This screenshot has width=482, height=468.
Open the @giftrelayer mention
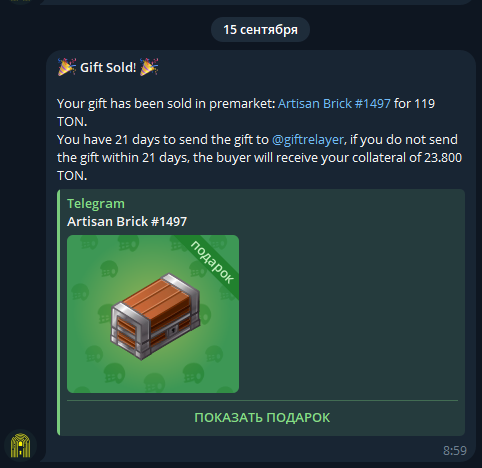tap(308, 140)
